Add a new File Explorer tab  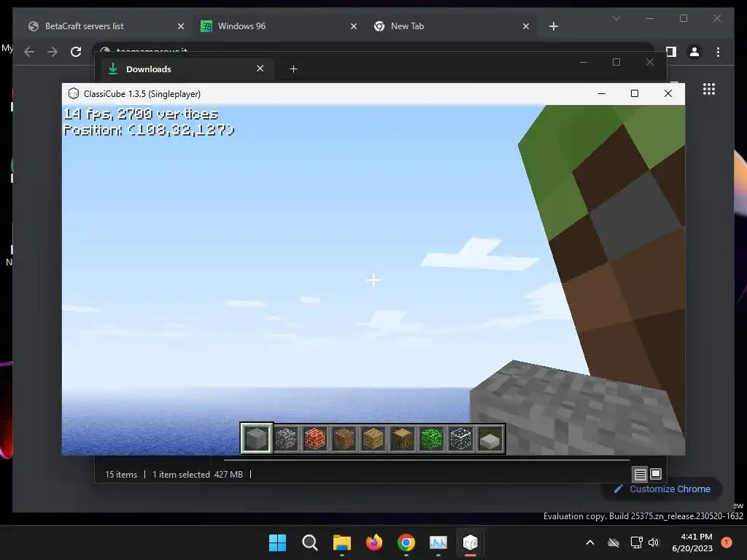tap(293, 69)
